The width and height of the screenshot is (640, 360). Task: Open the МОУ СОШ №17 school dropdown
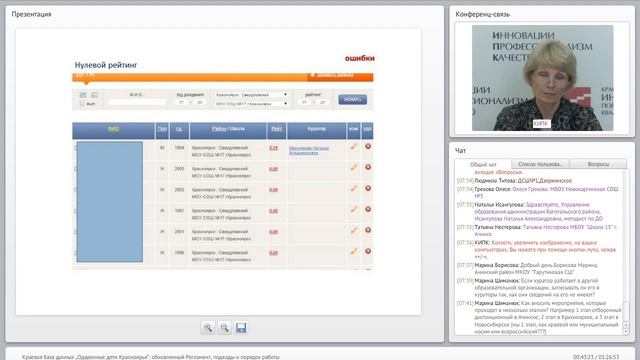pyautogui.click(x=251, y=104)
